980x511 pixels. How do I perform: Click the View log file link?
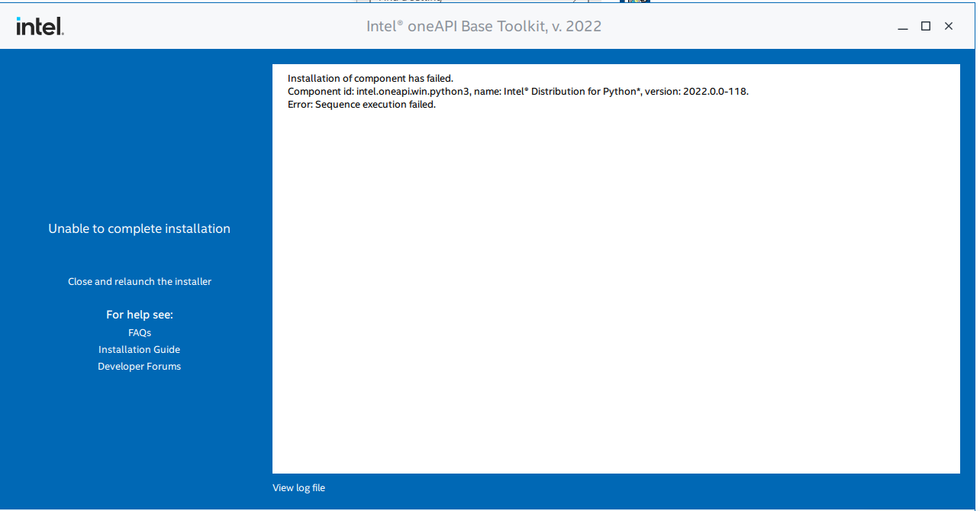tap(298, 487)
